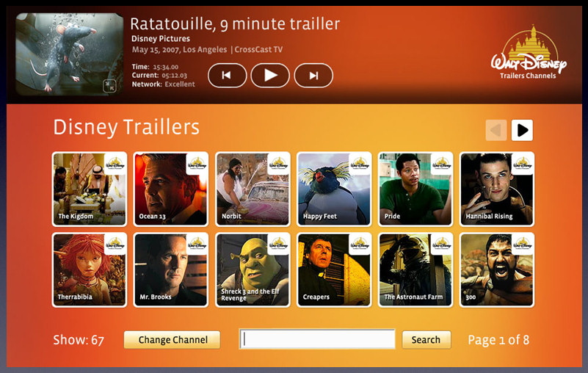
Task: Open Shreck 3 and the Elf Revenge
Action: (x=253, y=269)
